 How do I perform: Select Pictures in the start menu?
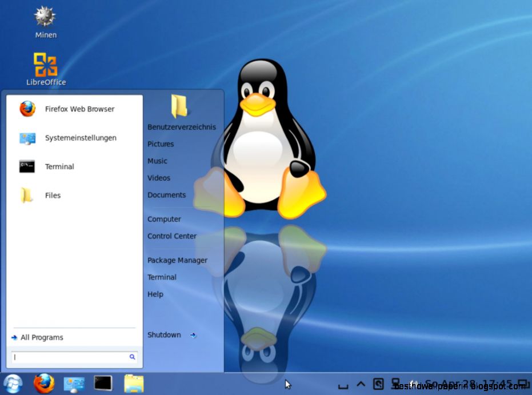161,144
